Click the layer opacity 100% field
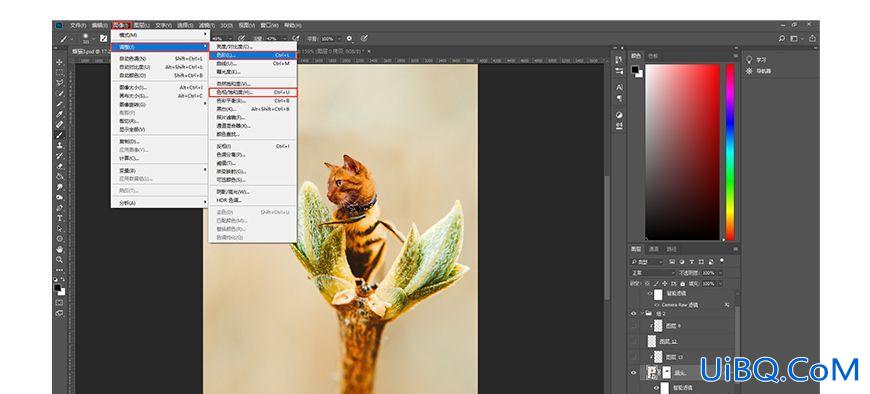The width and height of the screenshot is (870, 394). point(709,273)
